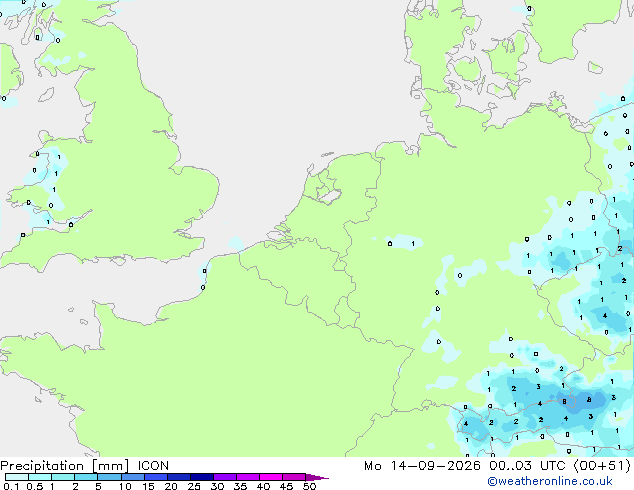
Task: Pick the magenta legend swatch between 40 and 45
Action: (271, 477)
